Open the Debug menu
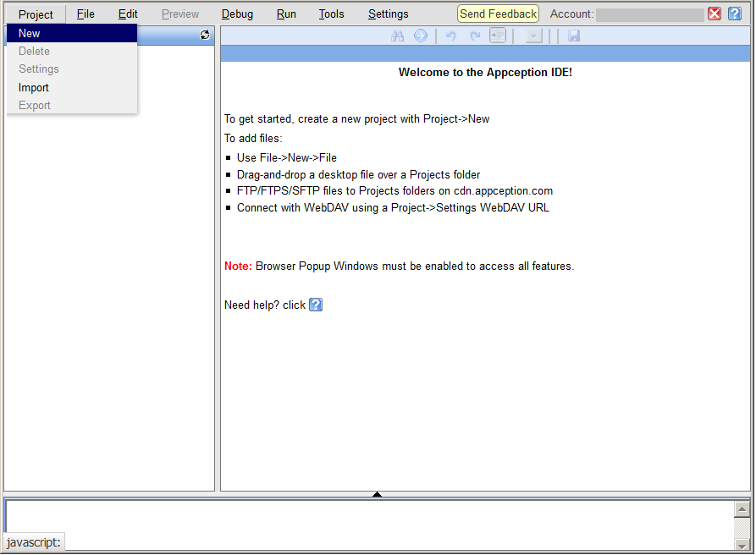 (237, 14)
